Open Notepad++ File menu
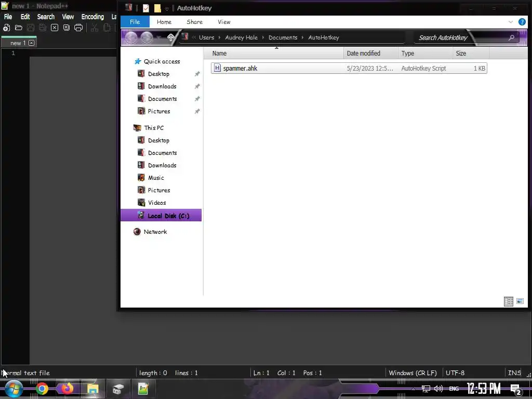This screenshot has width=532, height=399. (x=8, y=17)
